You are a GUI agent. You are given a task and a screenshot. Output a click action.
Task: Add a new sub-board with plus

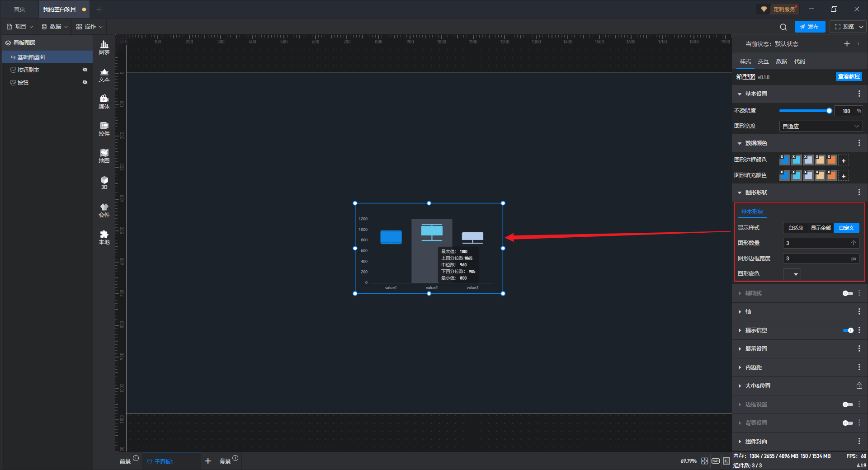coord(208,461)
